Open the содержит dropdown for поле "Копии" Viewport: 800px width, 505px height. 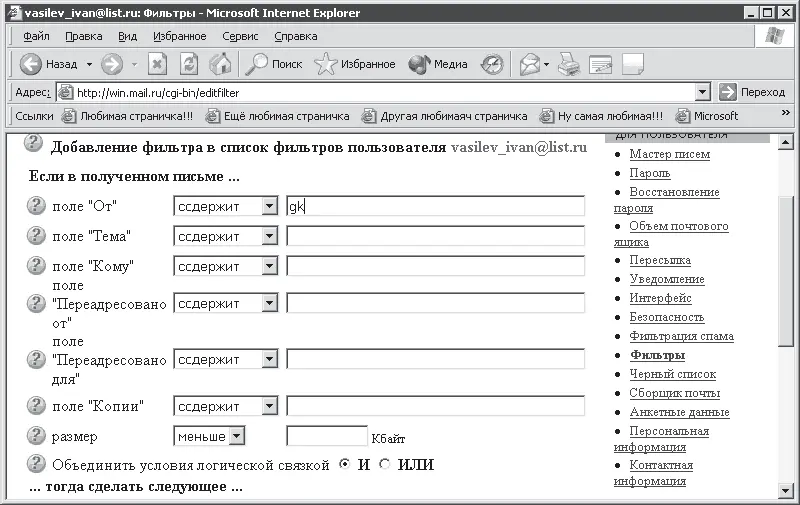point(226,407)
